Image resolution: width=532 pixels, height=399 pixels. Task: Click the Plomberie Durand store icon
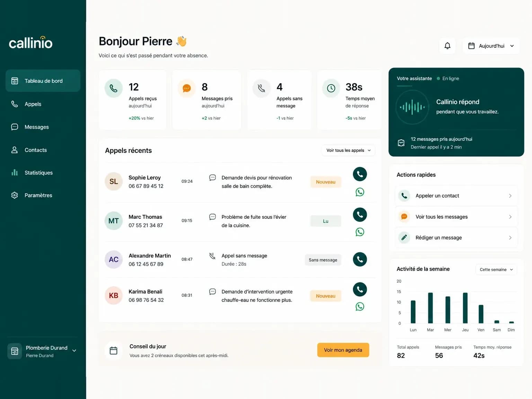(x=15, y=351)
